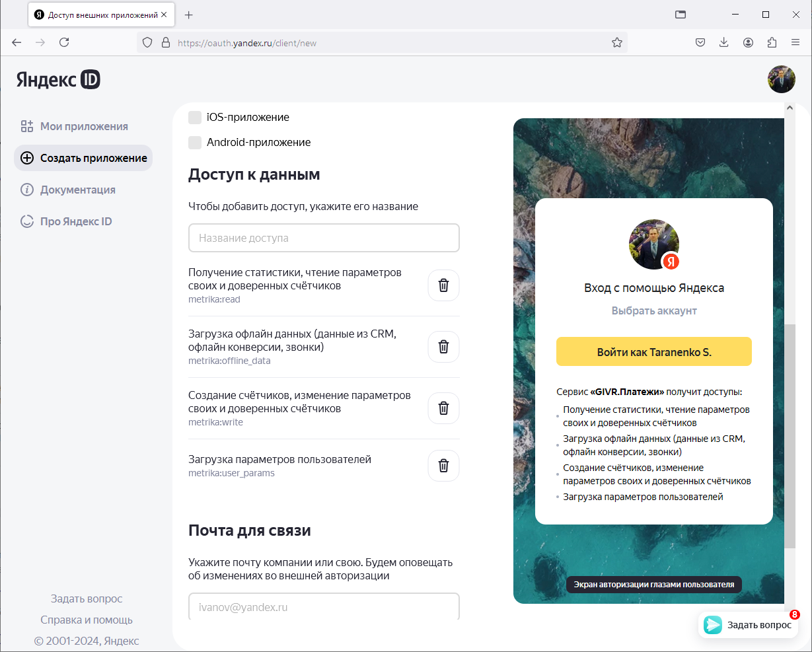812x652 pixels.
Task: Enable the iOS-приложение checkbox
Action: tap(195, 118)
